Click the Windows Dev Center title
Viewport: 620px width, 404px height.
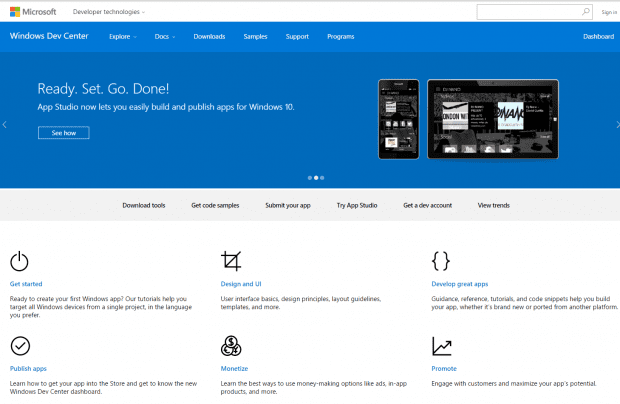[49, 36]
